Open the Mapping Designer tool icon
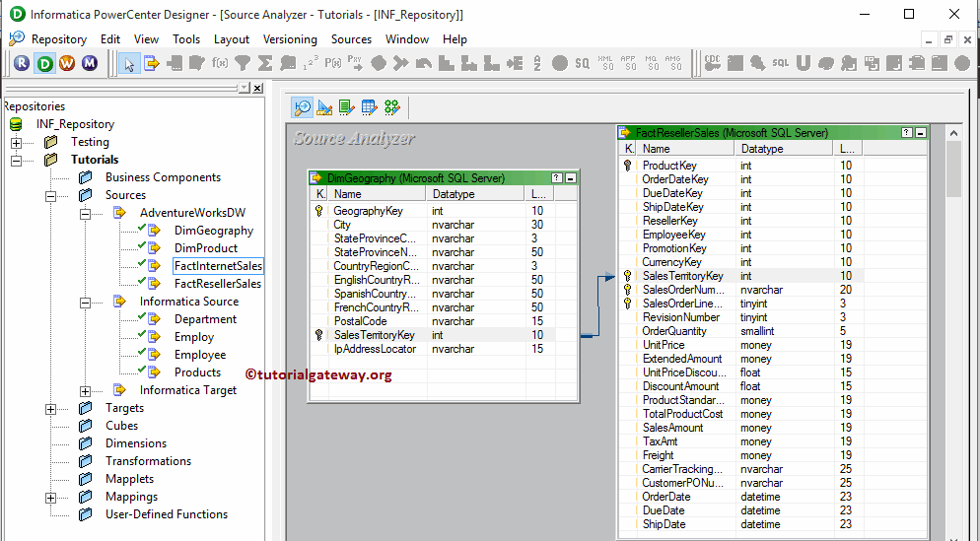The height and width of the screenshot is (541, 980). [x=391, y=107]
